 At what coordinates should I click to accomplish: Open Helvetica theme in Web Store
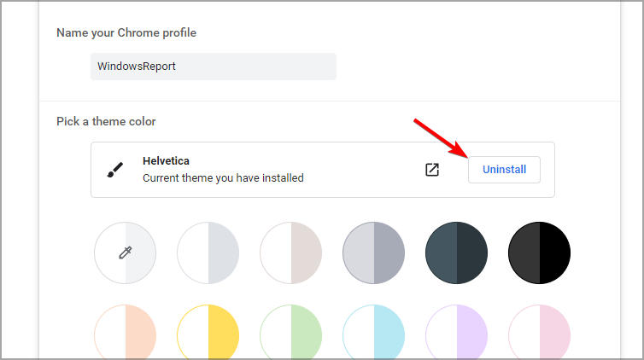(x=431, y=170)
